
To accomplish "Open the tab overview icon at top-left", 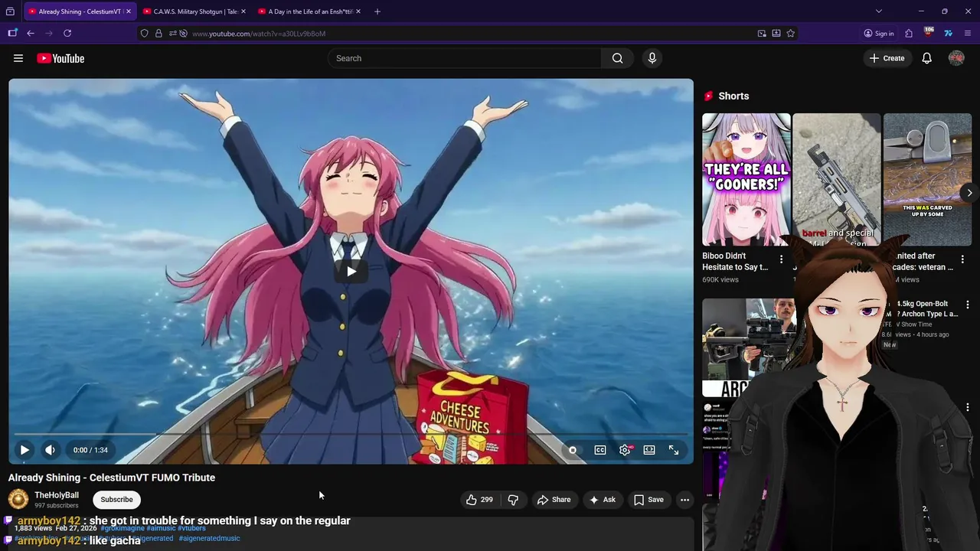I will [10, 11].
